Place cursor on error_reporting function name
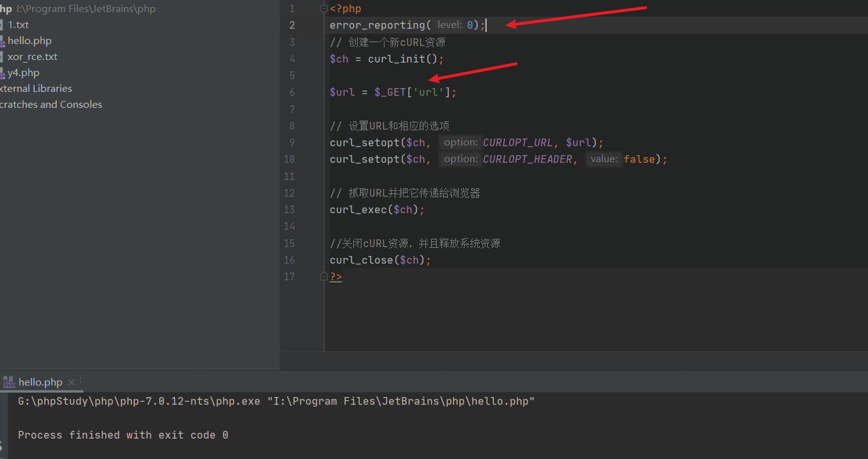This screenshot has width=868, height=459. (x=377, y=26)
